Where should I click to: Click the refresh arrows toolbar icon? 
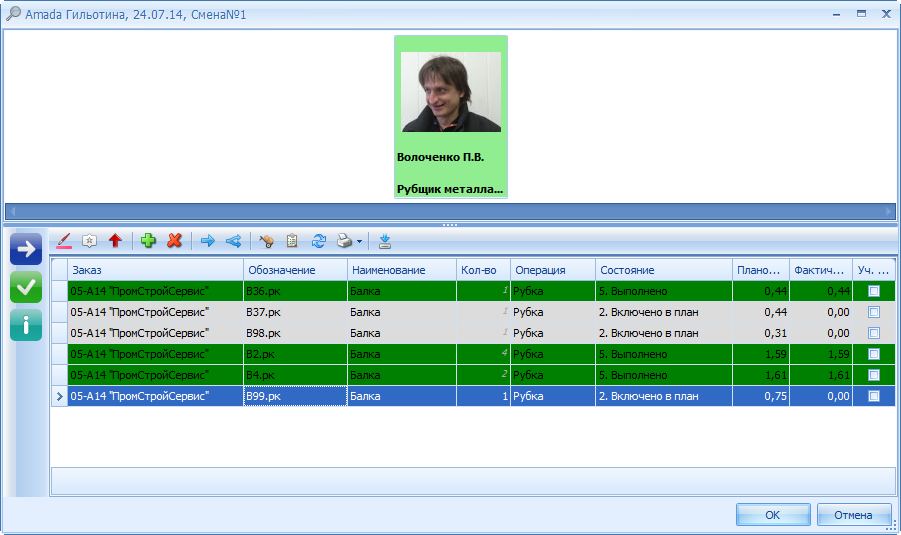319,241
